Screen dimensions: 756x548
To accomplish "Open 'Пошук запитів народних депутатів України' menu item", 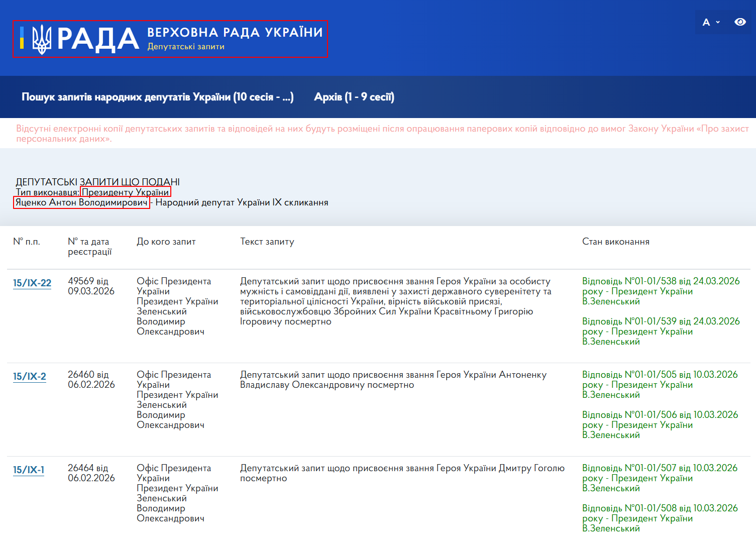I will click(x=158, y=97).
